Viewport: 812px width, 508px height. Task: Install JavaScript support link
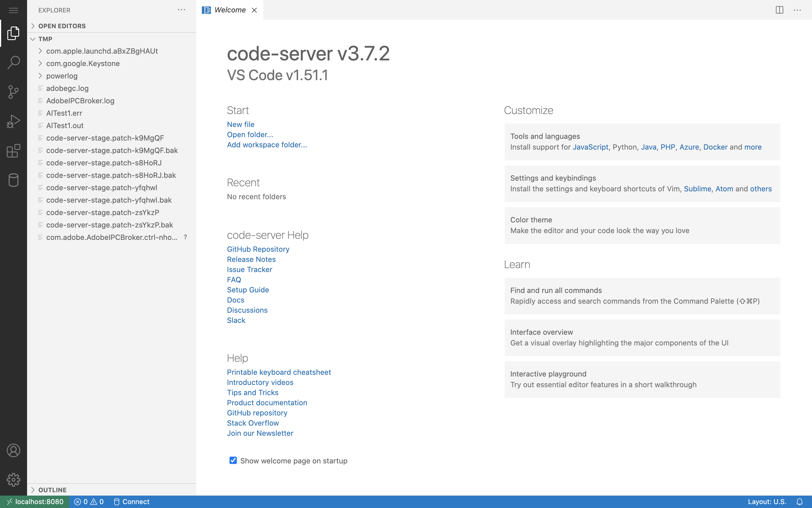point(590,147)
